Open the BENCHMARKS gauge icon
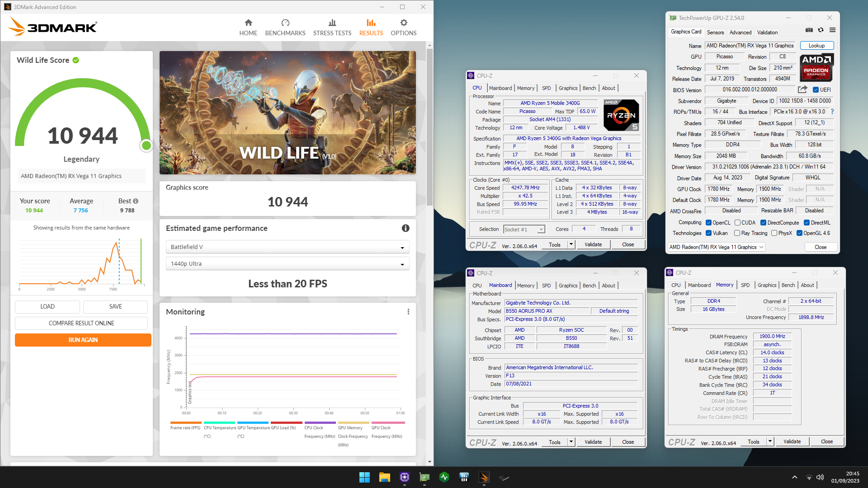868x488 pixels. (285, 23)
